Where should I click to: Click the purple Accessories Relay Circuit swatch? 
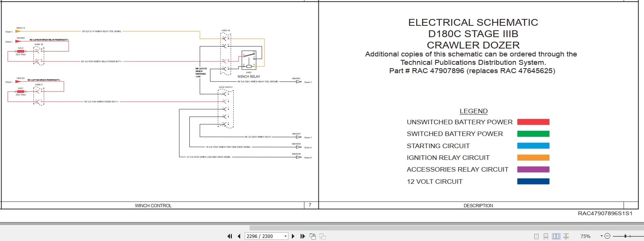click(533, 169)
